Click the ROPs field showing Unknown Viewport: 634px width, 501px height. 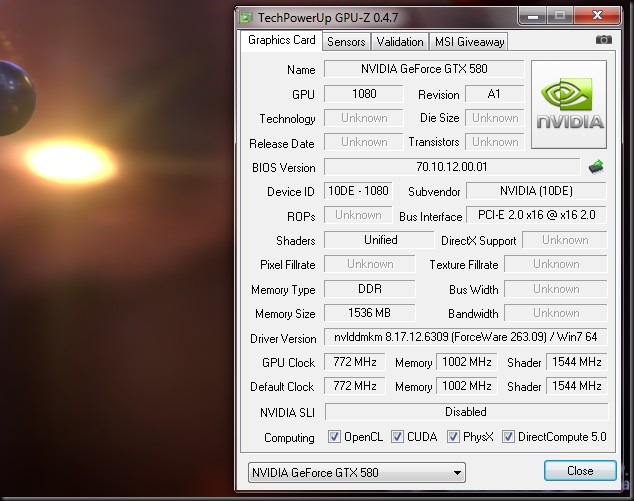(358, 215)
